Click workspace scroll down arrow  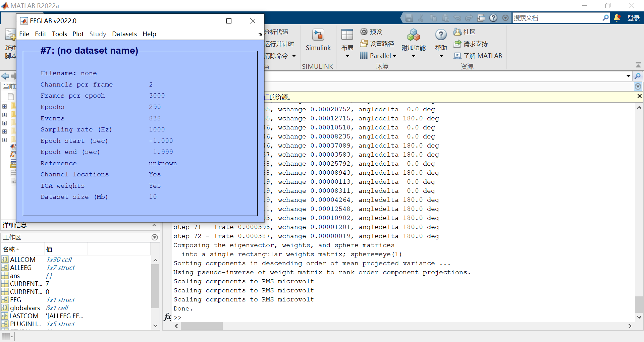click(155, 325)
